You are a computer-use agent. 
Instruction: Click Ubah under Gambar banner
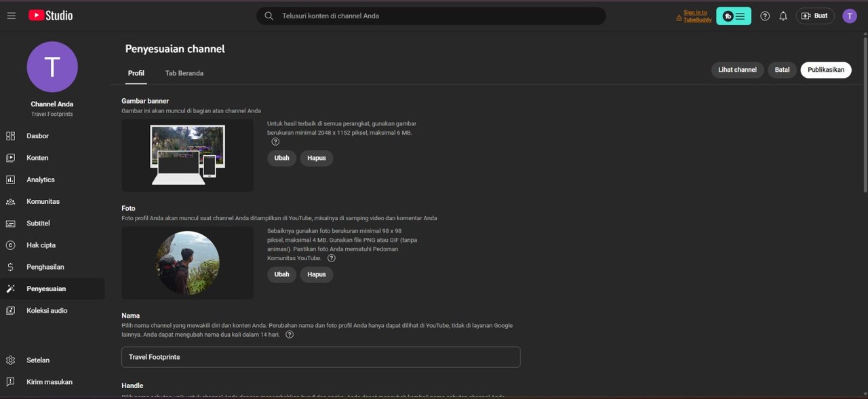point(281,158)
